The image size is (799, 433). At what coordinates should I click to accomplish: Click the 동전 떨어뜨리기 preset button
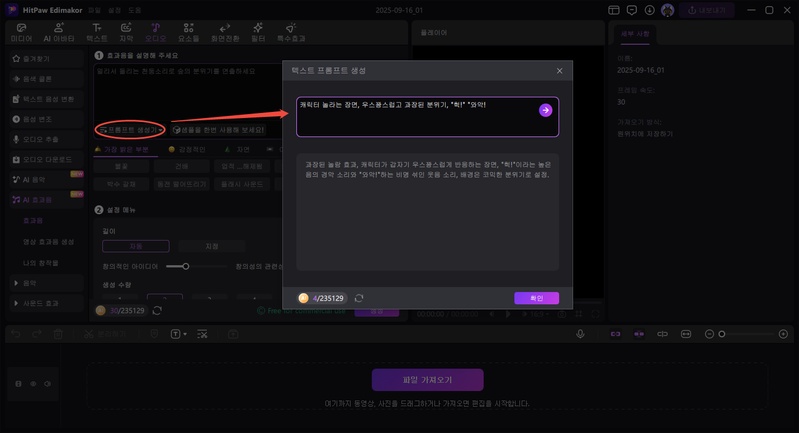click(182, 184)
